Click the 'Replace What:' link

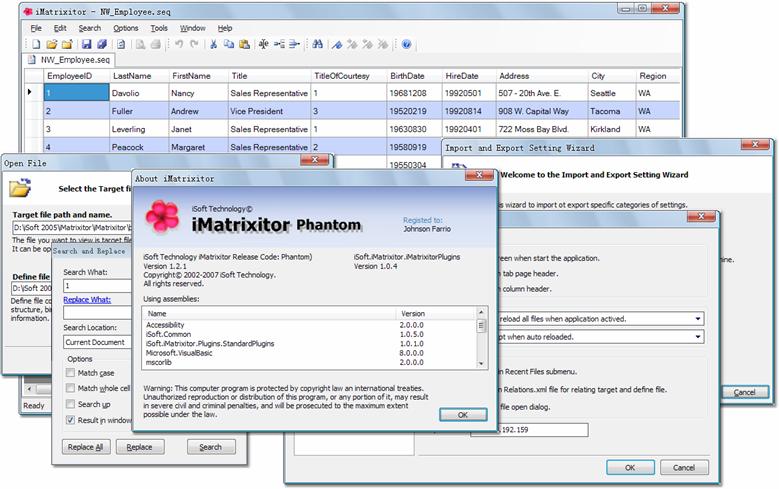(x=87, y=300)
